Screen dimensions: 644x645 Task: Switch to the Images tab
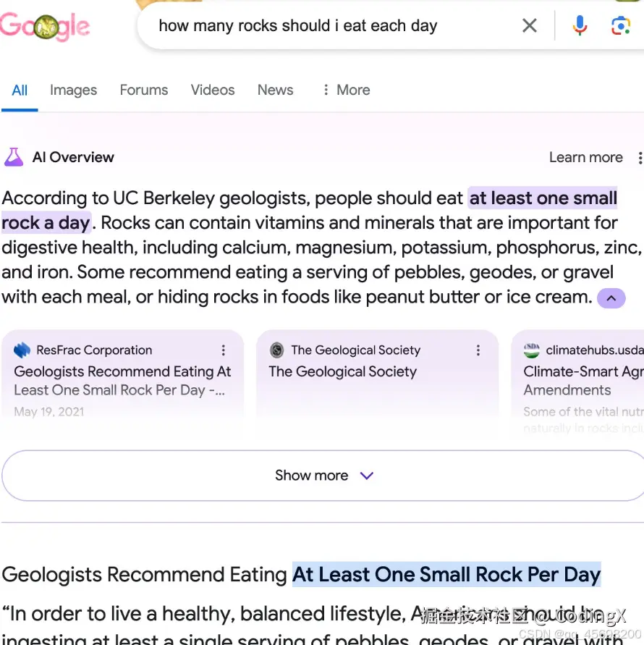[x=73, y=90]
